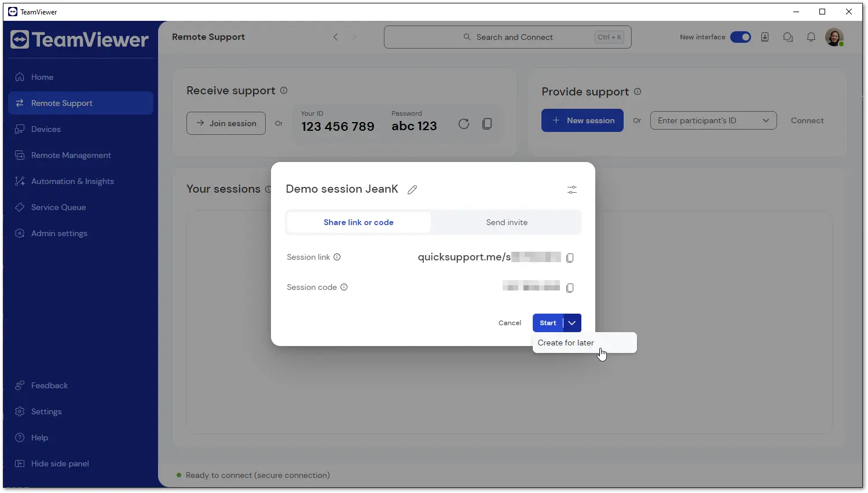Minimize the TeamViewer window
868x493 pixels.
pyautogui.click(x=796, y=12)
